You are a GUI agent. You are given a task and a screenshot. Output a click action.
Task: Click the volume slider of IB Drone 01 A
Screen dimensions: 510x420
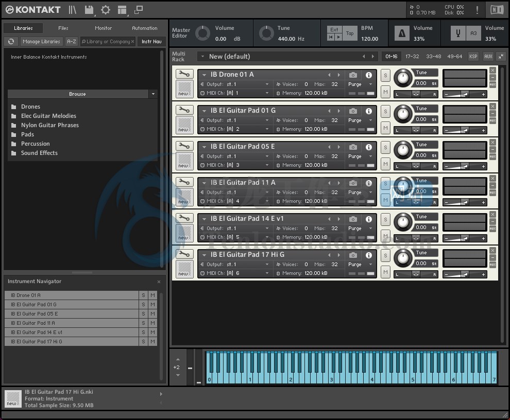pyautogui.click(x=465, y=94)
